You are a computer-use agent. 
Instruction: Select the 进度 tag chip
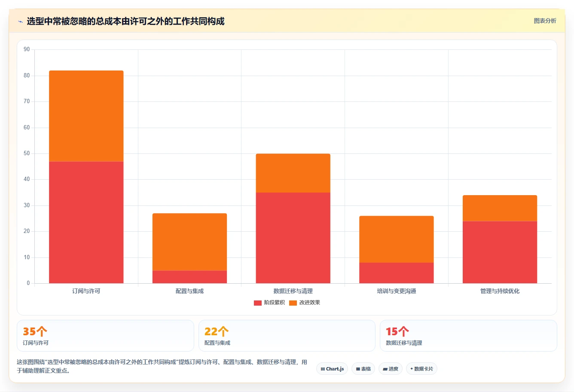click(390, 369)
